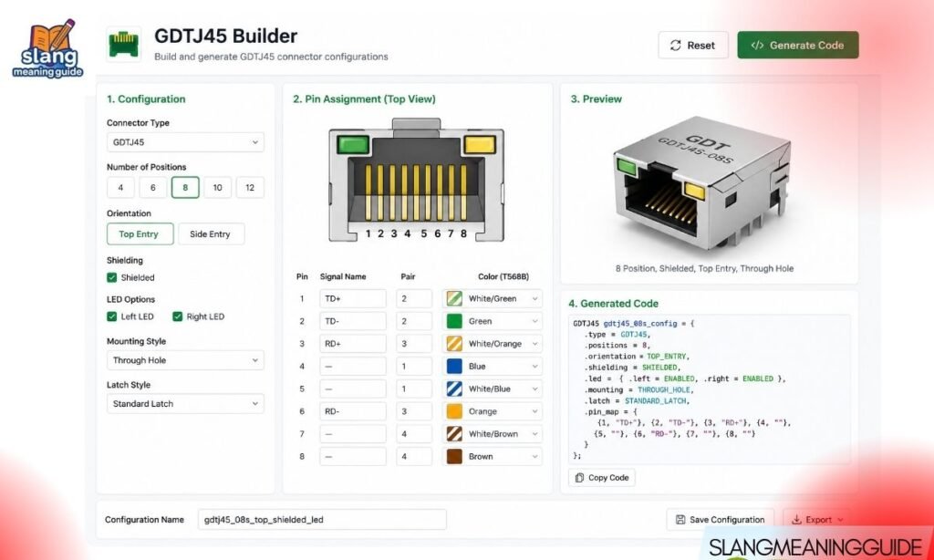Open pin 1 White/Green color dropdown

(492, 298)
